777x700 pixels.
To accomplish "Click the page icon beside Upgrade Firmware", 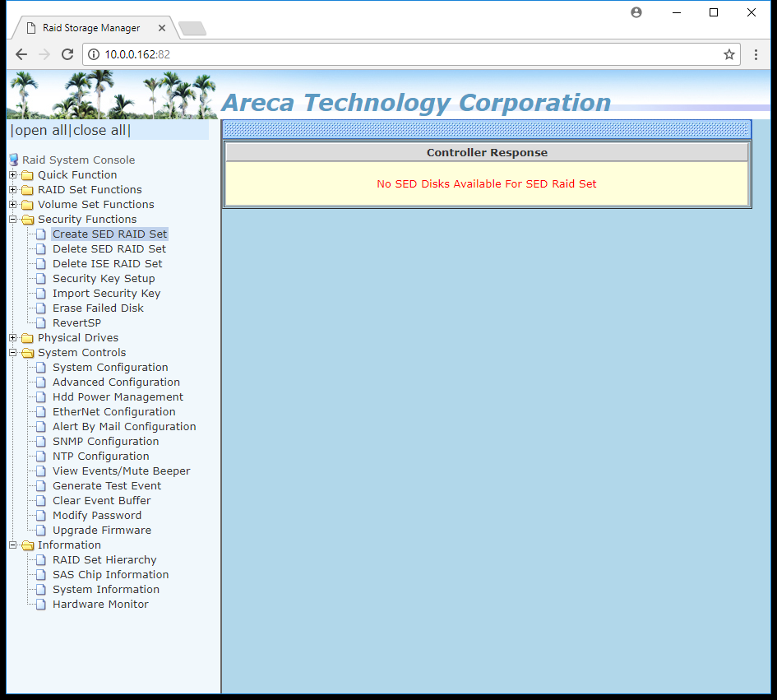I will [41, 531].
